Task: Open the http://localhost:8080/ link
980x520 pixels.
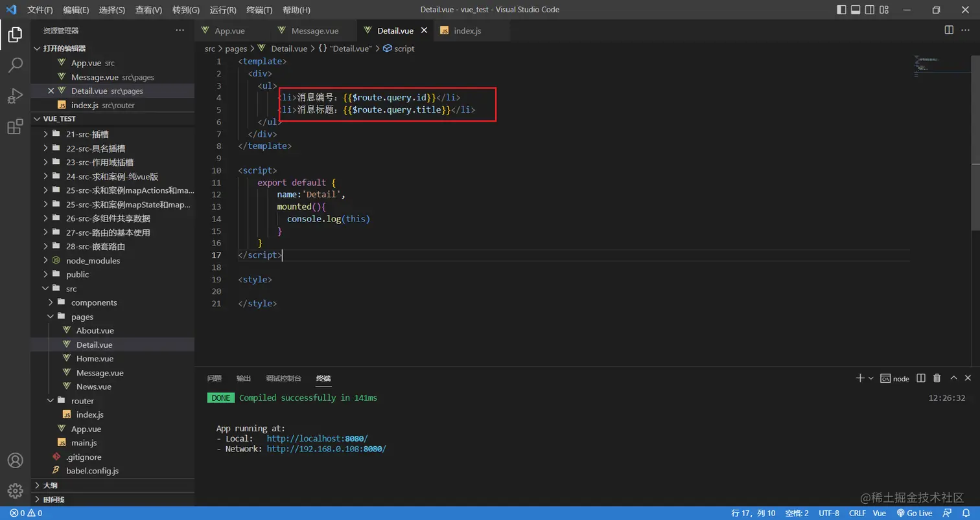Action: click(x=317, y=438)
